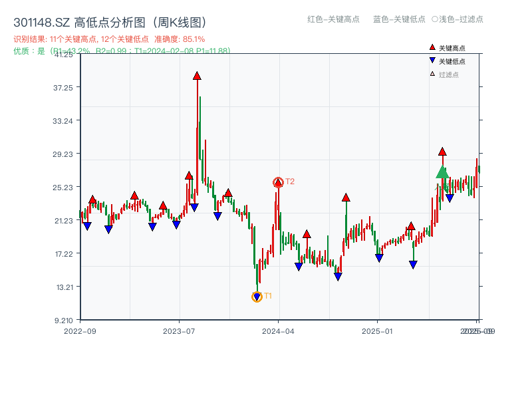This screenshot has height=399, width=532.
Task: Click the blue triangle below the 2024-04 low
Action: (299, 265)
